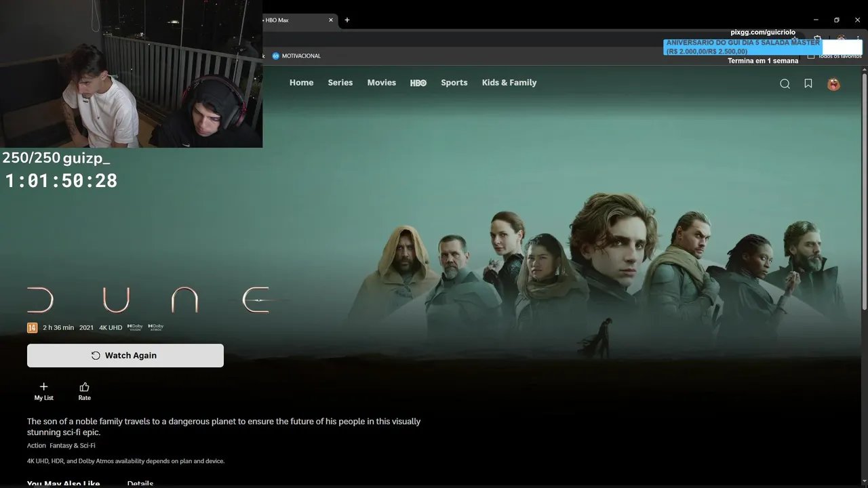Click the '4K UHD' label

coord(111,327)
